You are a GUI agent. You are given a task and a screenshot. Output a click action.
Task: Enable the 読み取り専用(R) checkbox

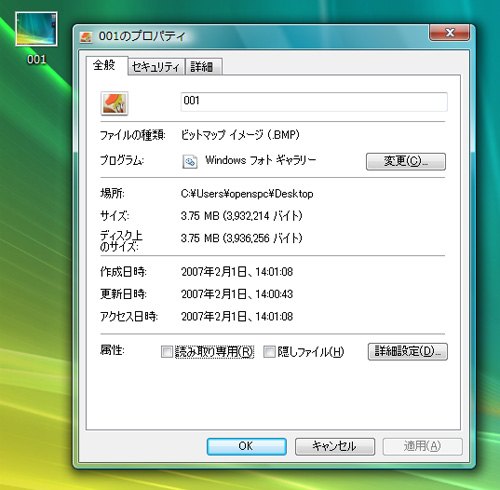click(x=166, y=352)
